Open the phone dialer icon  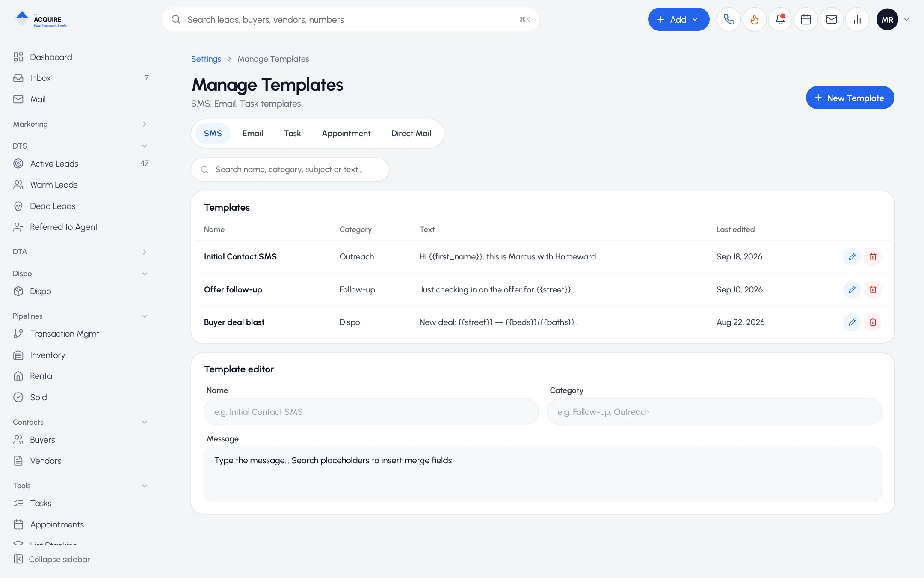click(729, 19)
